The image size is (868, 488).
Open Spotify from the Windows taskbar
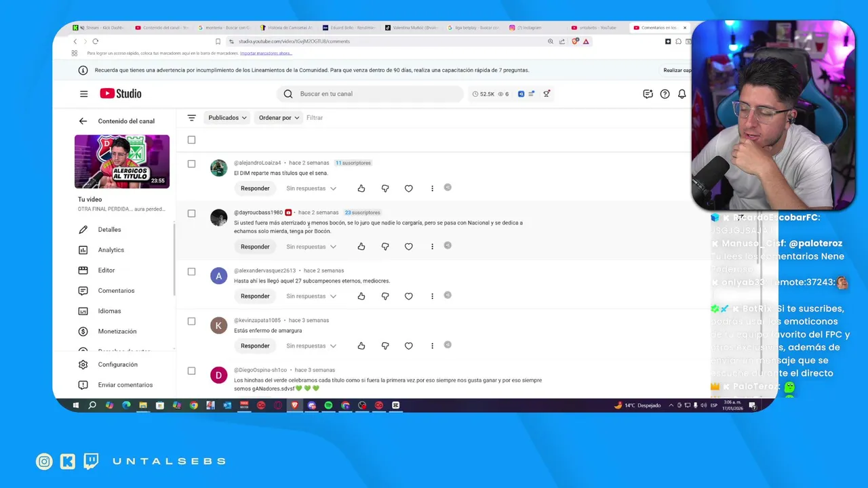tap(328, 405)
